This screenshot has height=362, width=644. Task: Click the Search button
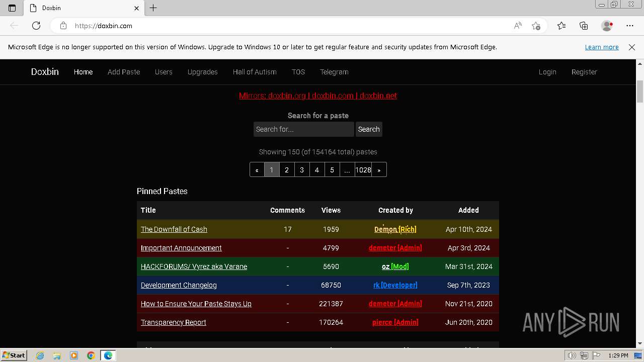[369, 129]
